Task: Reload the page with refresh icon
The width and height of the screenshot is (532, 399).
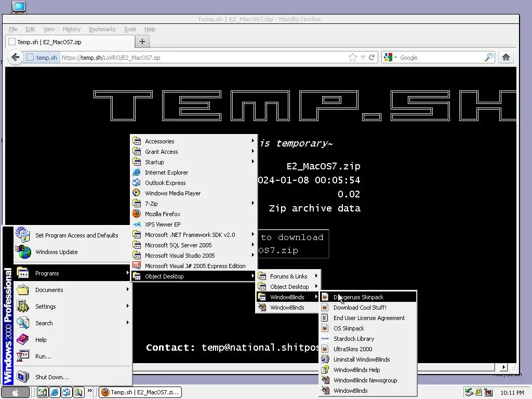Action: (372, 57)
